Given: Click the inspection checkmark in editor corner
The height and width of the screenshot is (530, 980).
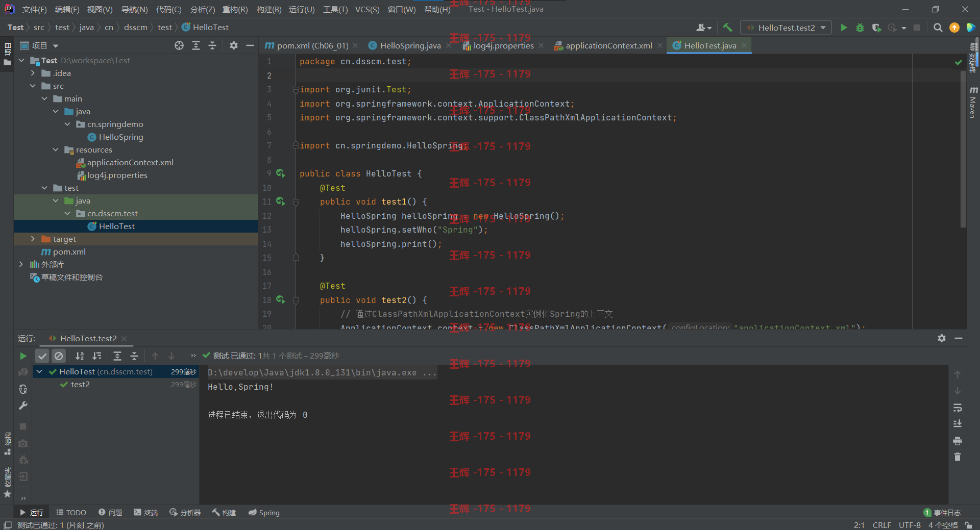Looking at the screenshot, I should coord(958,62).
